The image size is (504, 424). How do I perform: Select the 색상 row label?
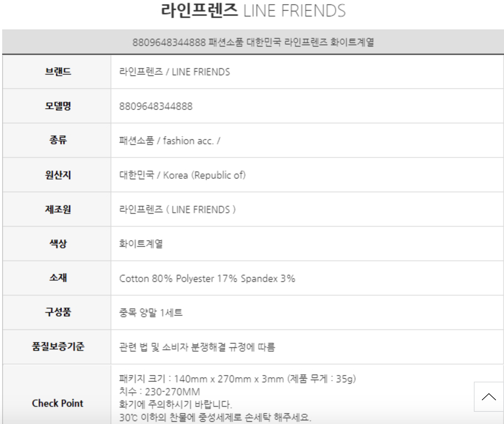coord(58,244)
